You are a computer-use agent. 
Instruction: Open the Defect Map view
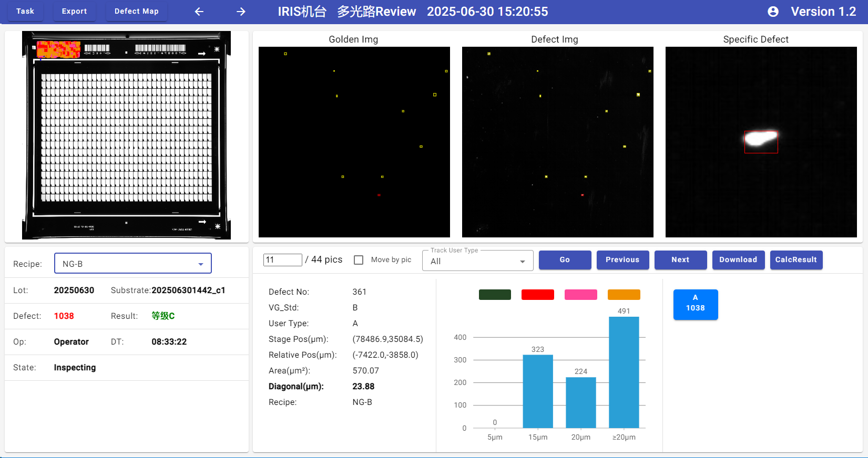137,11
